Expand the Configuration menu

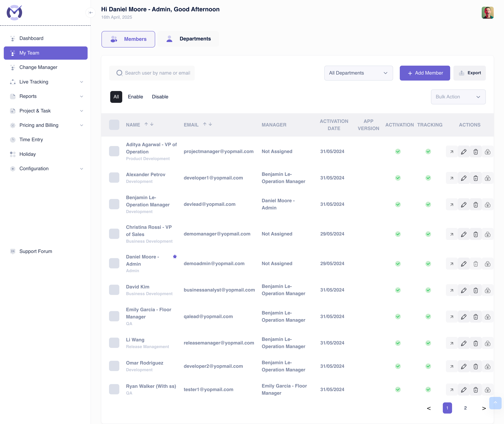point(82,169)
